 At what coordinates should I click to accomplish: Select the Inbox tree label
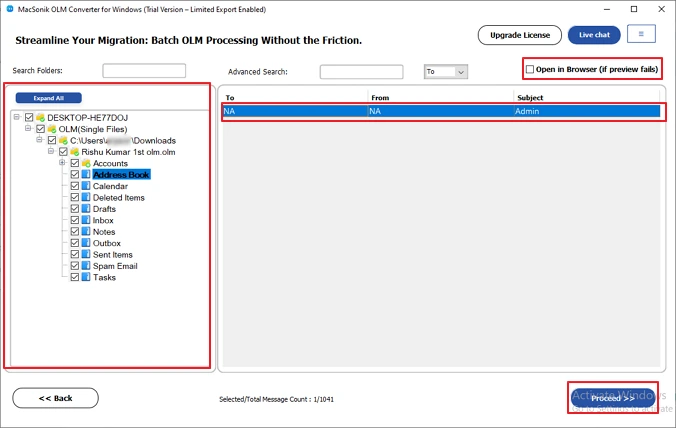103,220
